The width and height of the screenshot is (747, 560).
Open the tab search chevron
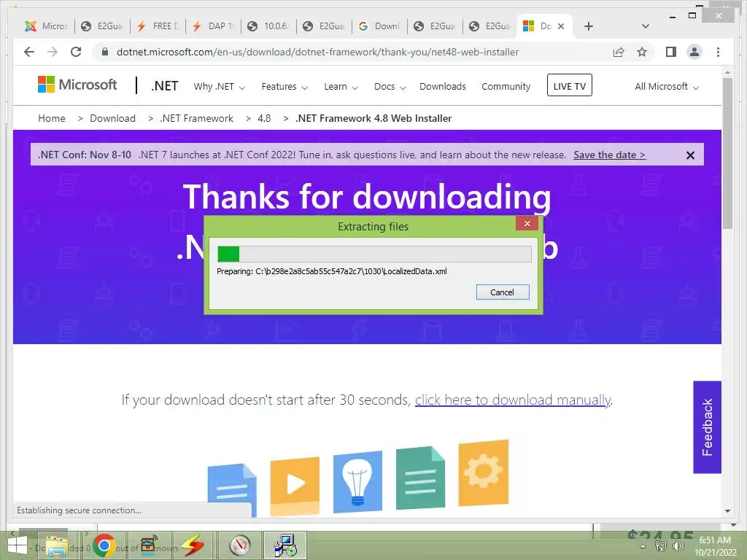point(646,26)
